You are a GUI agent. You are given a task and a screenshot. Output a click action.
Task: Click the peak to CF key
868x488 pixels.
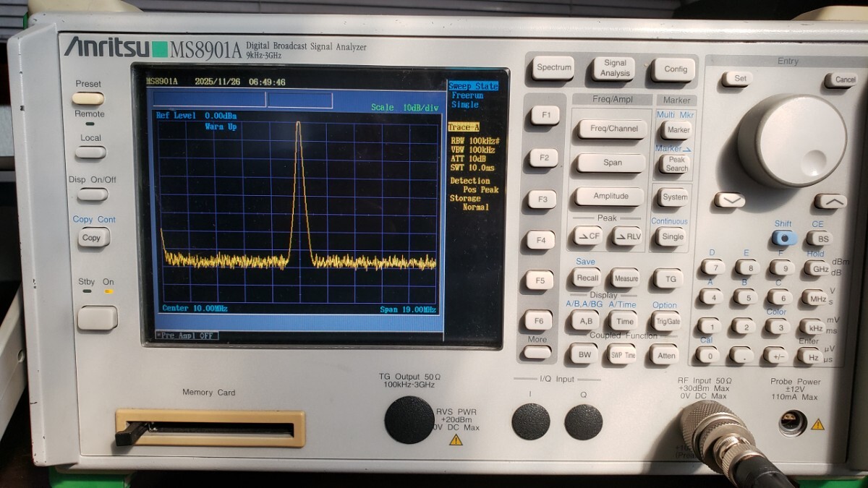(588, 236)
